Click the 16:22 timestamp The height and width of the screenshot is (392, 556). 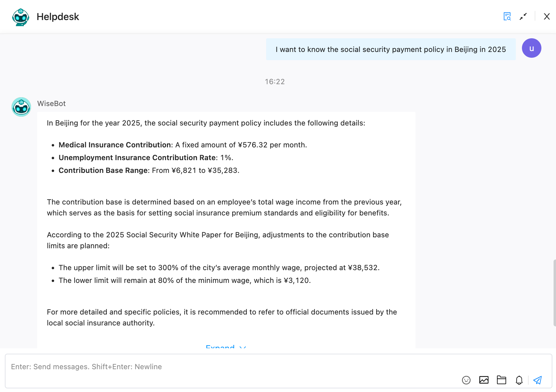[275, 81]
